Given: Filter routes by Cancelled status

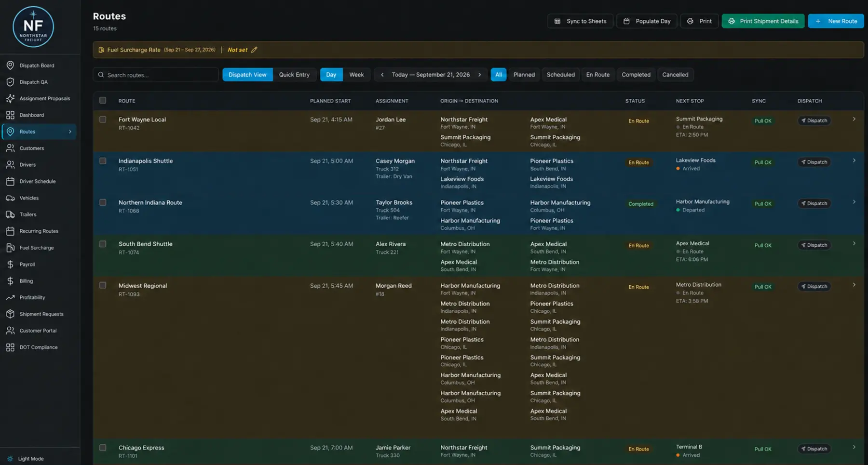Looking at the screenshot, I should pos(675,75).
